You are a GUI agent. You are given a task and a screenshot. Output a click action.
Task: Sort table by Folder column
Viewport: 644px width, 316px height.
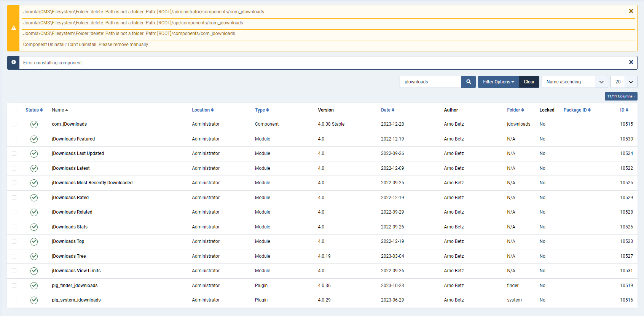(x=515, y=110)
